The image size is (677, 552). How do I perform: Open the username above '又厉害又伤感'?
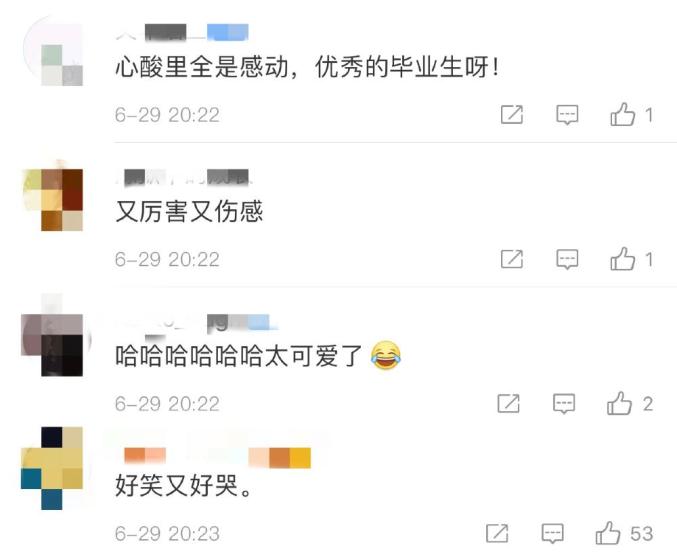click(183, 177)
